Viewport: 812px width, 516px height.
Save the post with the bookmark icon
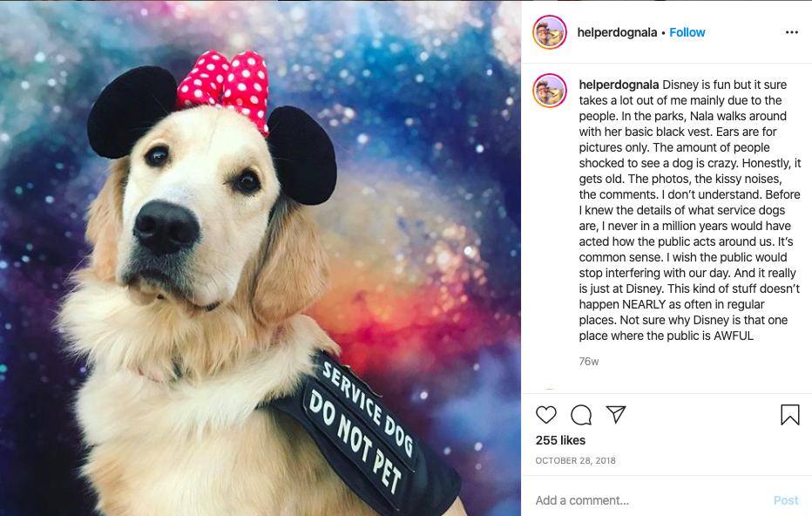(x=789, y=415)
